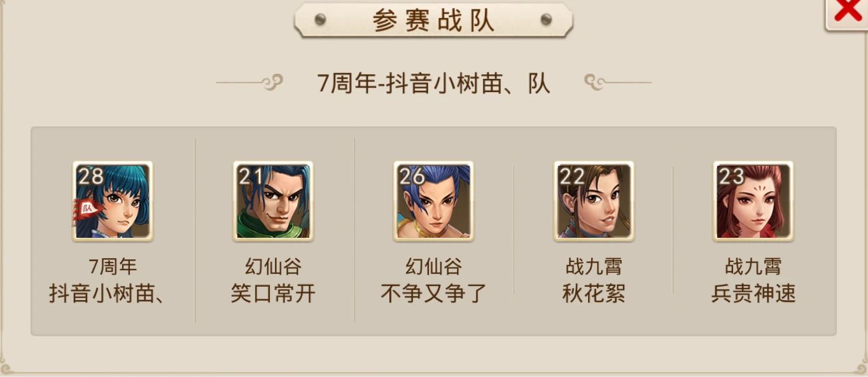Screen dimensions: 868x377
Task: Click the team title 7周年-抖音小树苗、队
Action: 433,83
